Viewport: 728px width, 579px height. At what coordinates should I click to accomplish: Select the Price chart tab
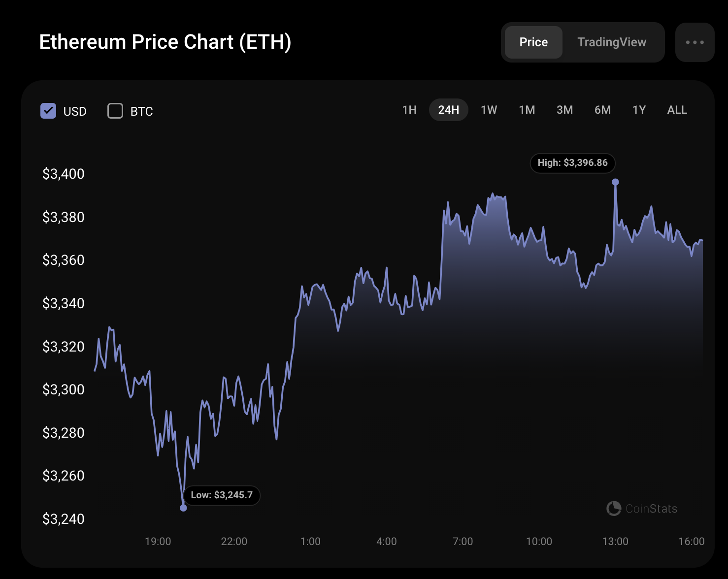coord(533,42)
